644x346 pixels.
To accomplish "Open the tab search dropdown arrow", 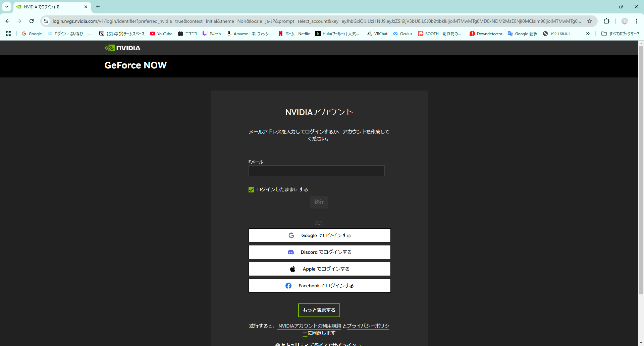I will (x=6, y=7).
